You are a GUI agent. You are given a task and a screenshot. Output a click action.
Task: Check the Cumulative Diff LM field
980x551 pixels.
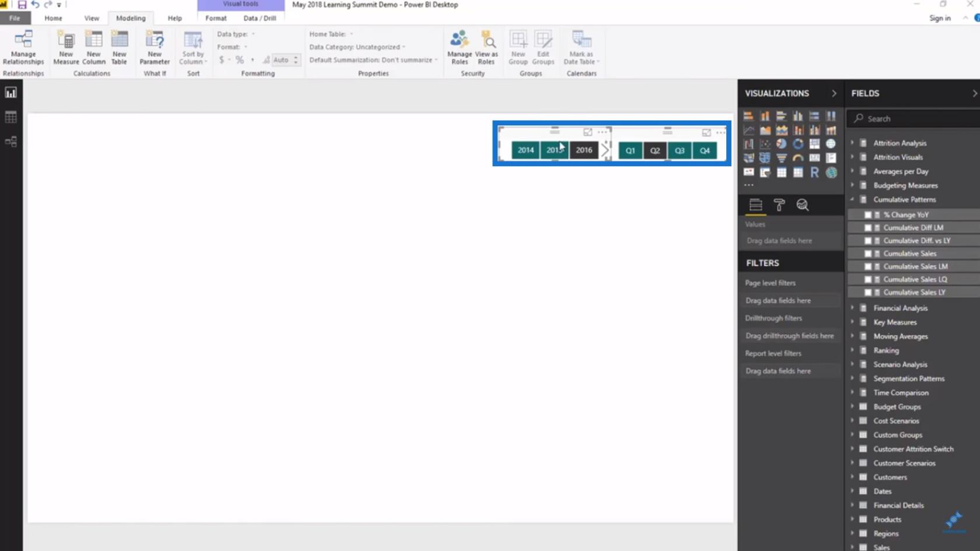coord(867,227)
